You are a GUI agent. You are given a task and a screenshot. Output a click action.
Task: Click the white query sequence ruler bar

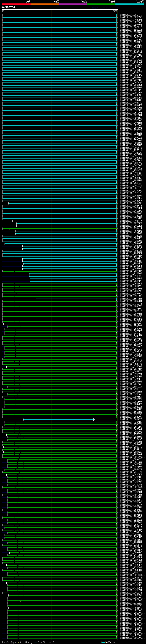[x=60, y=10]
